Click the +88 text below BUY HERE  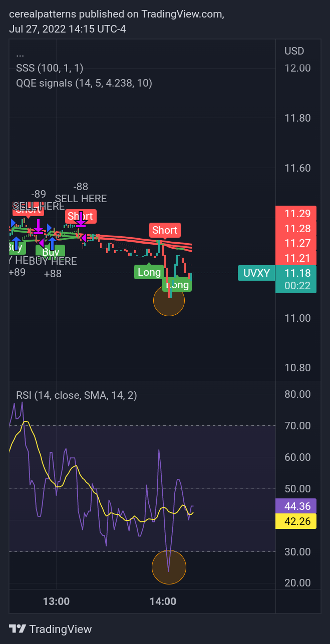tap(53, 274)
